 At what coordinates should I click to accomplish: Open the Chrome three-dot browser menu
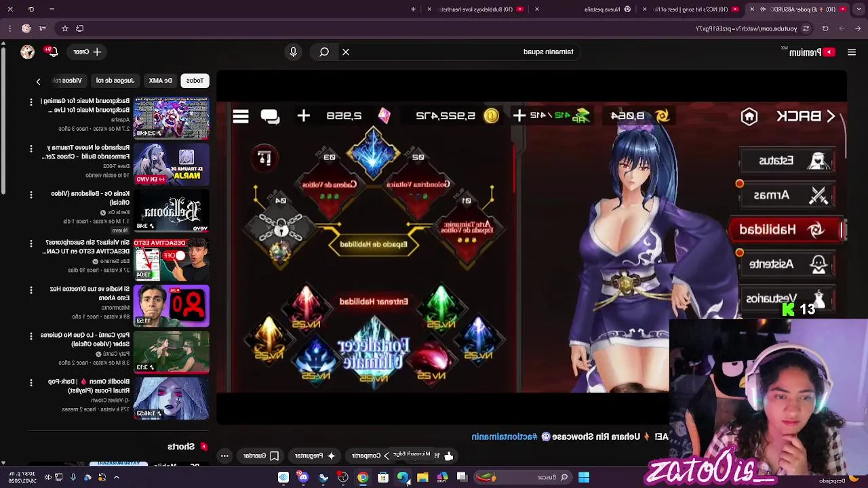tap(10, 28)
